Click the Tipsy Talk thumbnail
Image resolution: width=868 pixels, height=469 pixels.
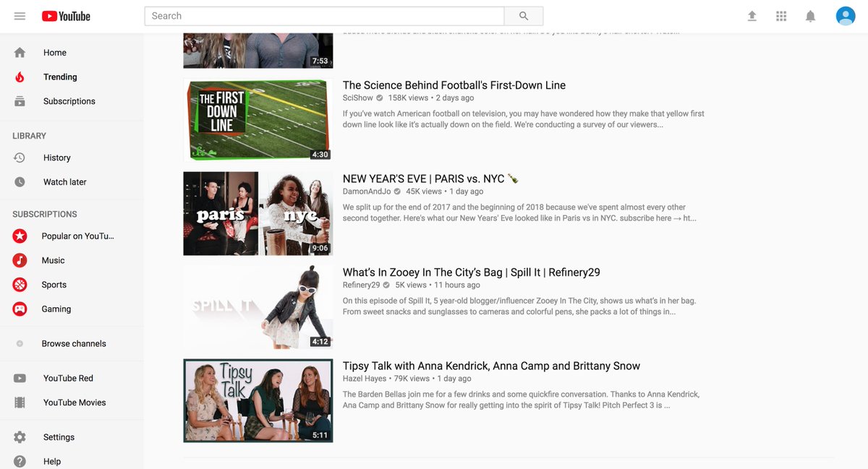click(258, 400)
